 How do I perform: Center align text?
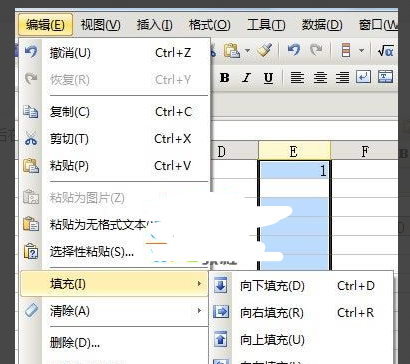pos(320,78)
